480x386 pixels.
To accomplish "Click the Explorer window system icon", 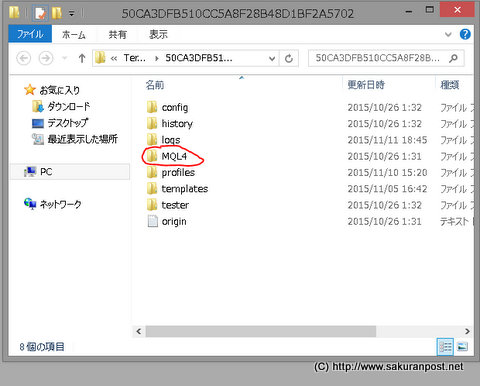I will click(x=14, y=13).
